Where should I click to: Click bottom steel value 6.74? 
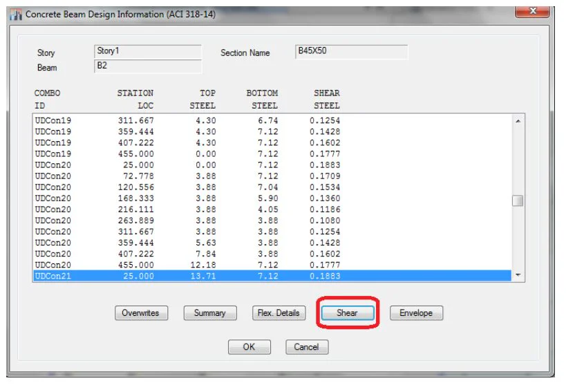coord(268,120)
